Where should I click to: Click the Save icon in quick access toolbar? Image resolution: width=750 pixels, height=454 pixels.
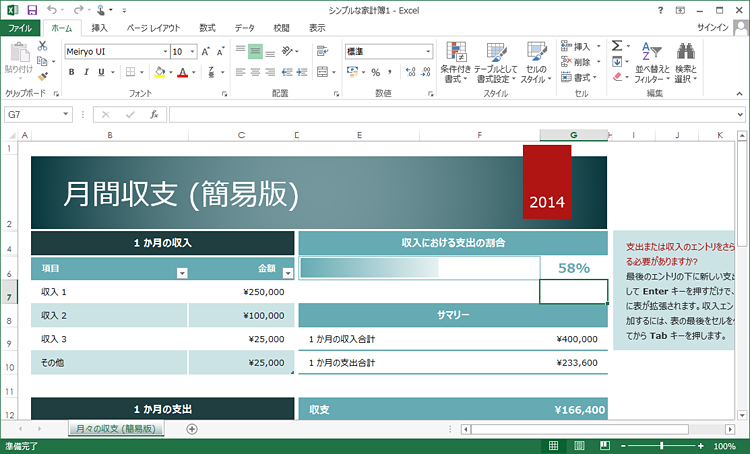[x=32, y=10]
